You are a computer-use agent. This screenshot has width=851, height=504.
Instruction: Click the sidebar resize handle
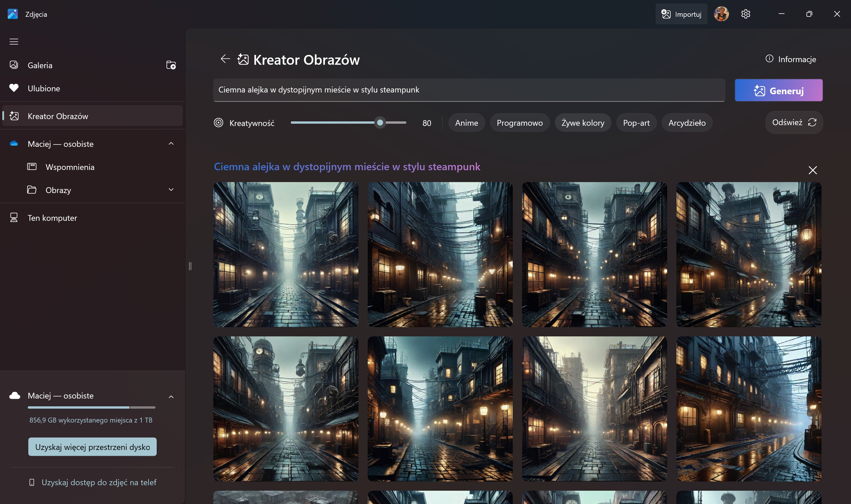tap(190, 266)
